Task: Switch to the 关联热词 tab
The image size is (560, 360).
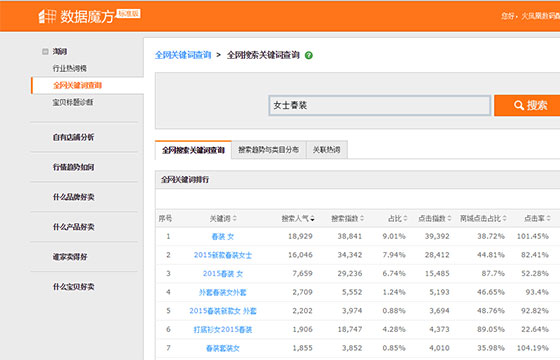Action: pos(326,150)
